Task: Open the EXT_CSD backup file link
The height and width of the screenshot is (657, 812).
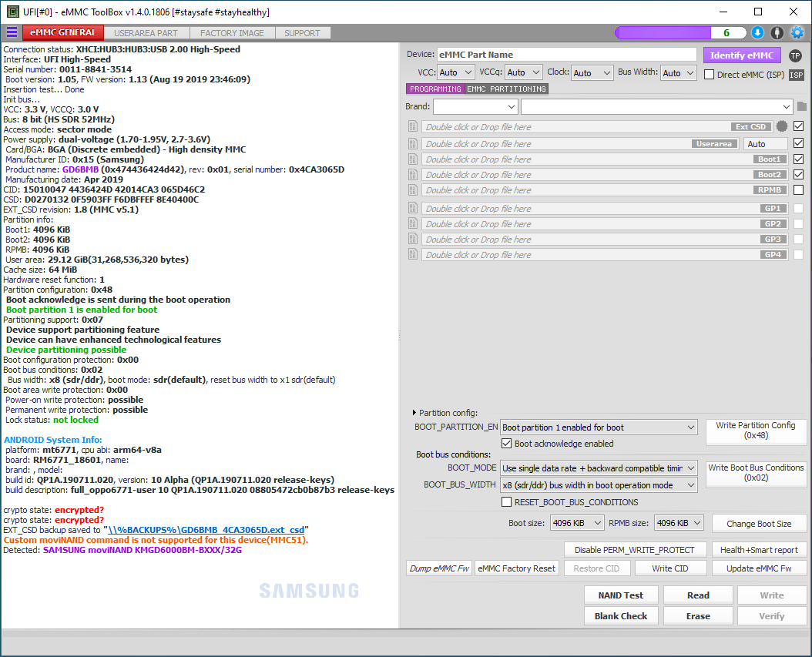Action: (206, 530)
